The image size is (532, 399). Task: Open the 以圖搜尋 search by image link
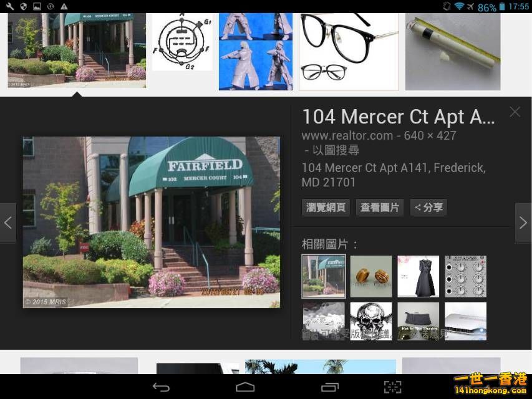click(x=335, y=150)
